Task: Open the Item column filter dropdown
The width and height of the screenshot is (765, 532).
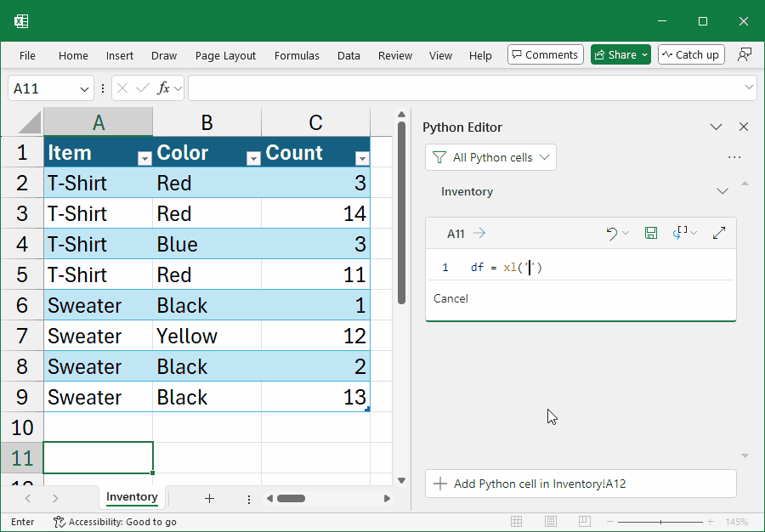Action: pos(144,158)
